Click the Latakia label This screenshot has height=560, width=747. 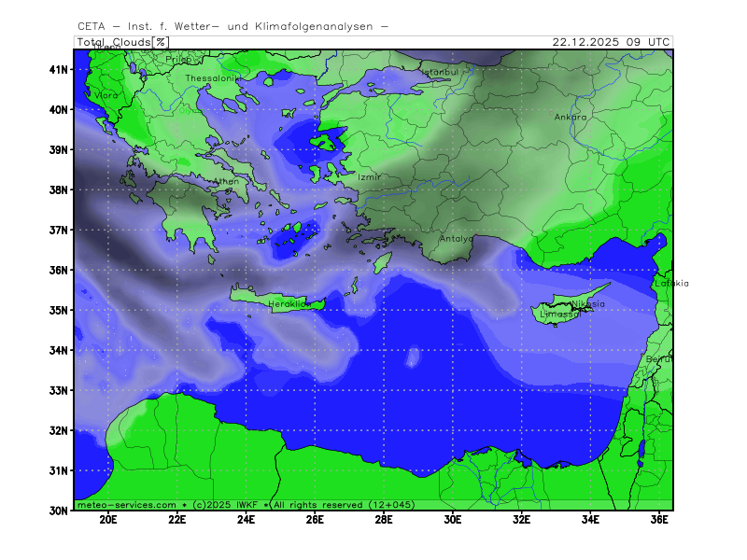click(671, 283)
